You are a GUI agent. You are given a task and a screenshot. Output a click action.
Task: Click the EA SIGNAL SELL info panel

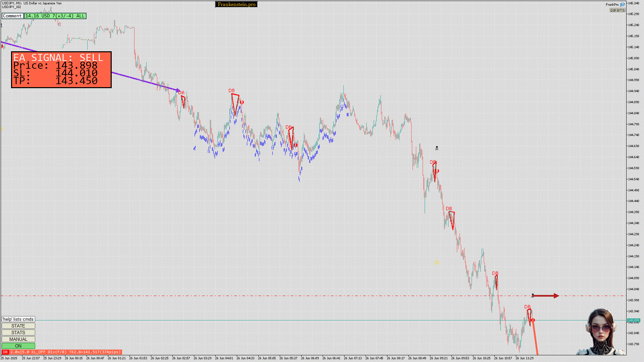click(x=61, y=70)
